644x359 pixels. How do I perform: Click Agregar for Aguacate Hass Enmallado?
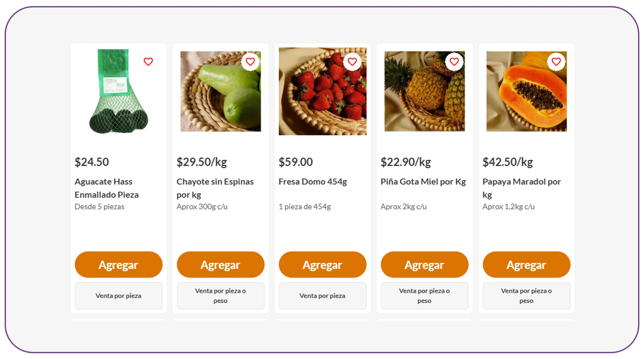click(x=118, y=265)
